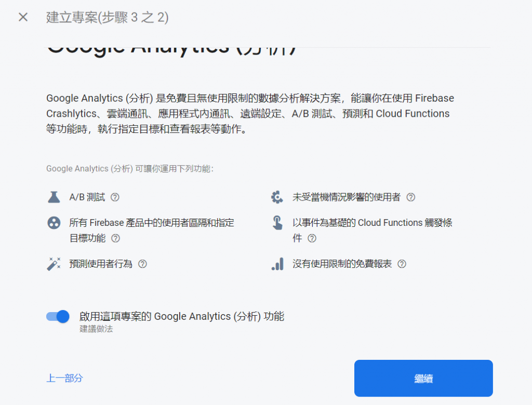The image size is (532, 405).
Task: Click the user segmentation circle icon
Action: pos(54,223)
